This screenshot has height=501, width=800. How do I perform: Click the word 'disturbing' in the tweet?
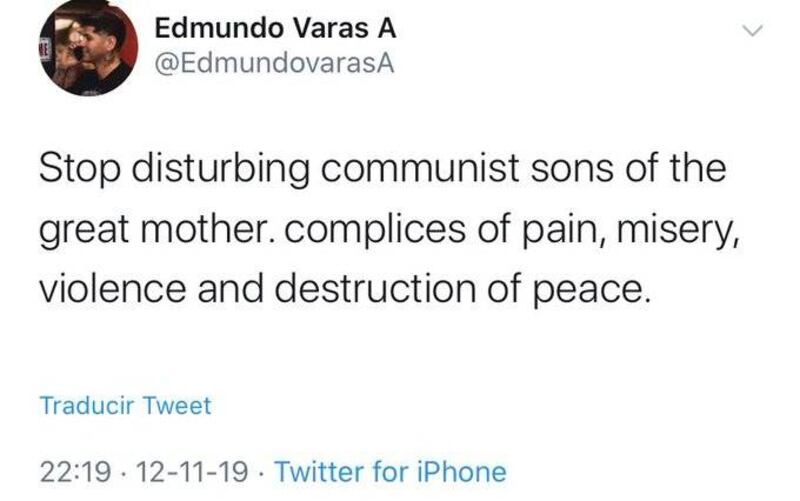(221, 170)
